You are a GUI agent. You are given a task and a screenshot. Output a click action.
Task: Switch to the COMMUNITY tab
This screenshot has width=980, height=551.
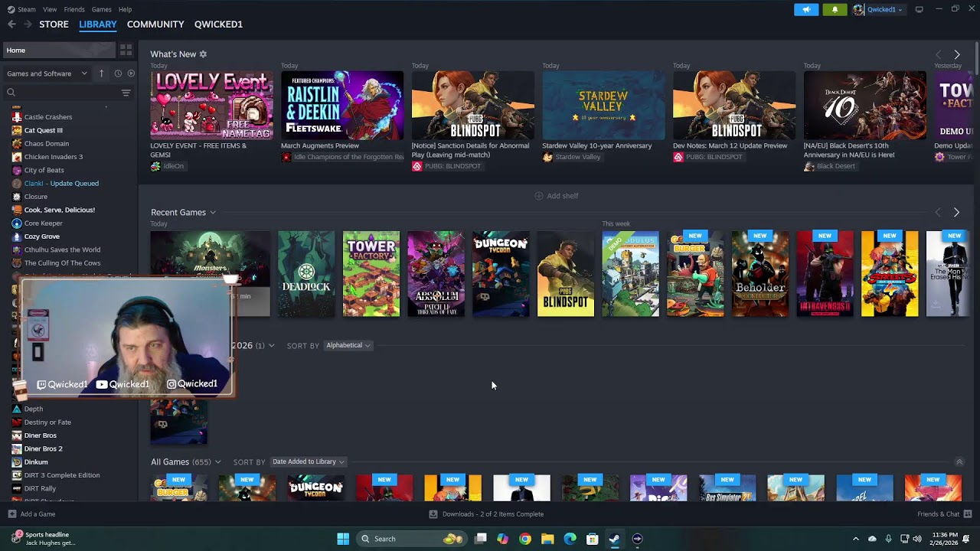pyautogui.click(x=155, y=24)
